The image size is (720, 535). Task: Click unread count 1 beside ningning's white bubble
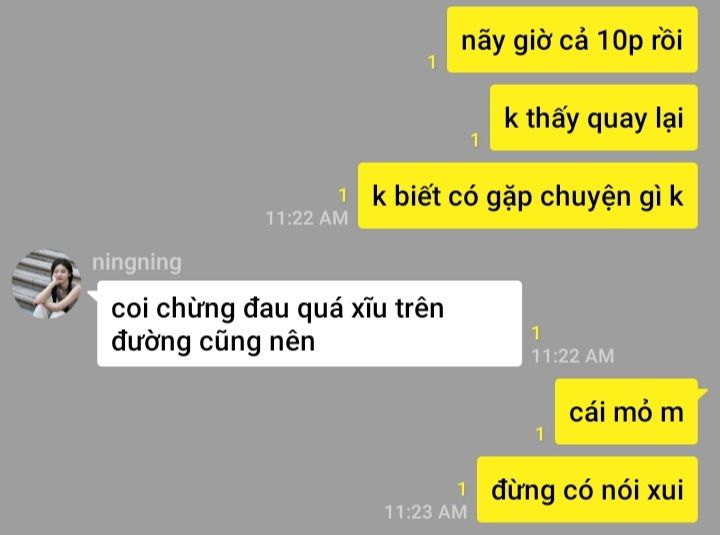(536, 332)
